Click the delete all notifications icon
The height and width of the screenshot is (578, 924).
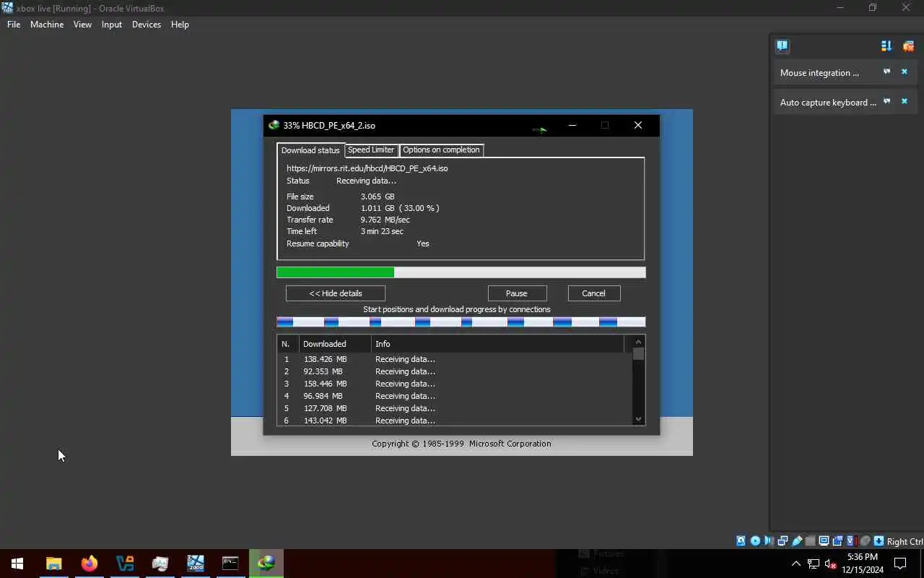[x=908, y=46]
